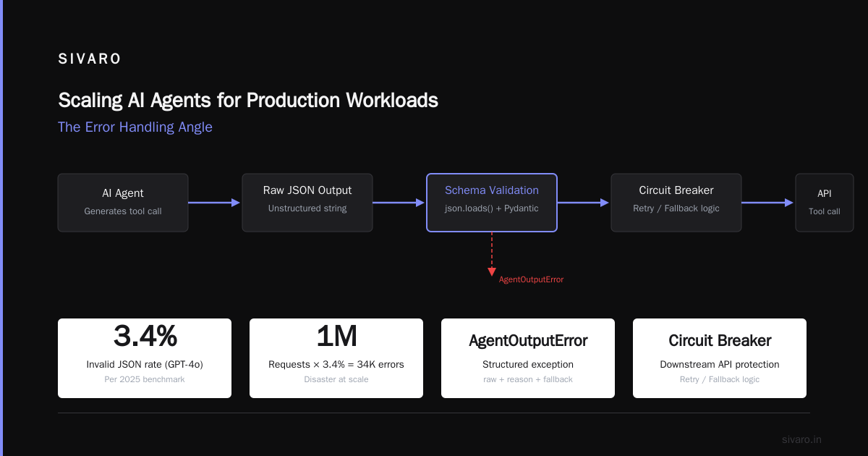
Task: Click the AgentOutputError card heading
Action: [528, 340]
